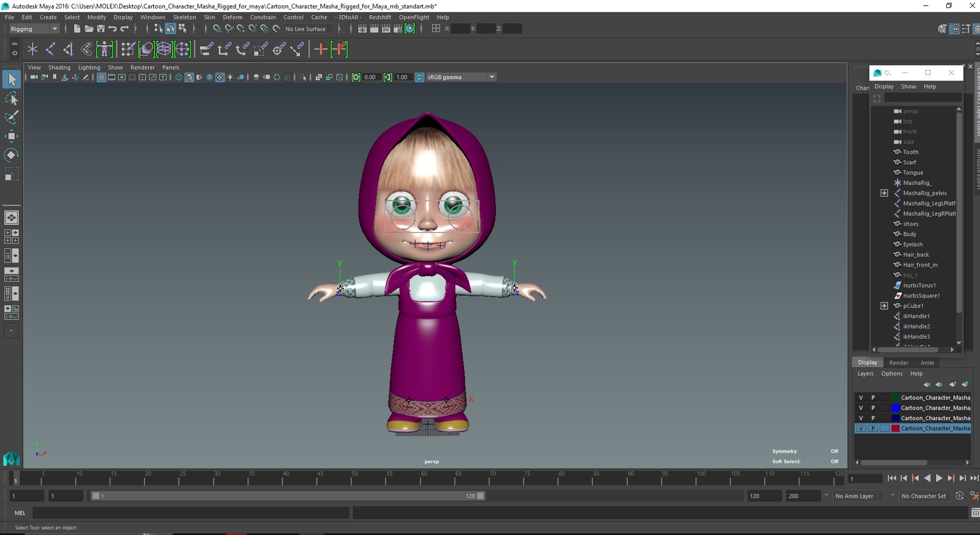
Task: Toggle visibility V of green swatch layer
Action: click(861, 397)
